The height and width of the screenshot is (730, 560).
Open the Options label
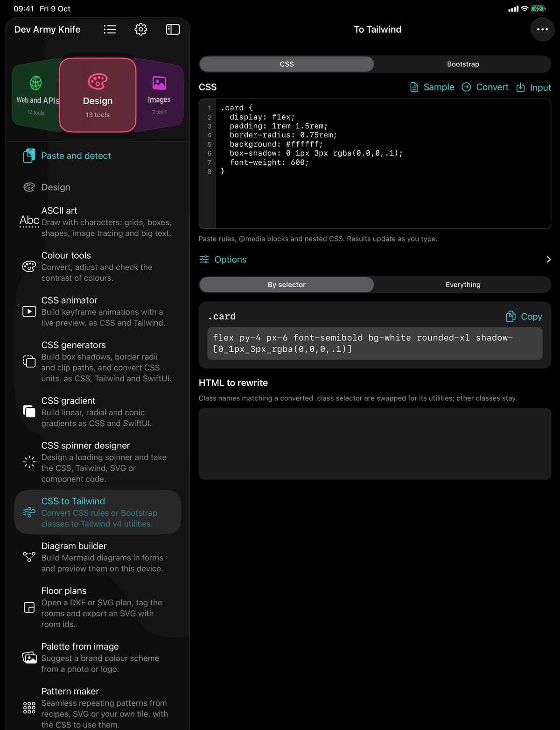pos(231,259)
